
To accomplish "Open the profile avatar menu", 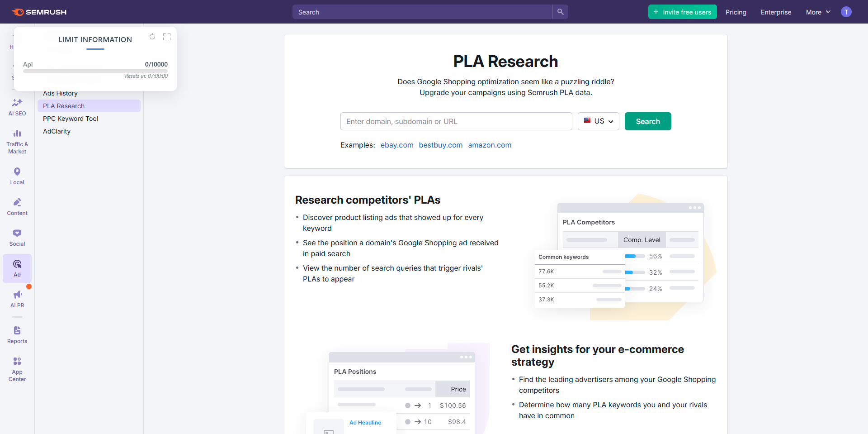I will [846, 12].
